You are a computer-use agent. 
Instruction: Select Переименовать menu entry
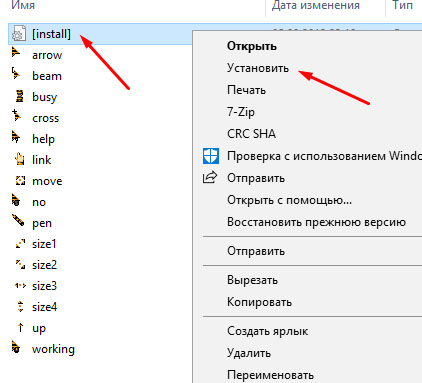pyautogui.click(x=270, y=375)
